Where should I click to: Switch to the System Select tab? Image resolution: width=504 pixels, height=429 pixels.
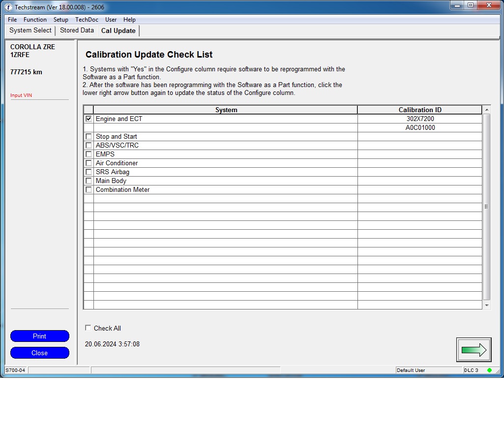click(x=30, y=31)
